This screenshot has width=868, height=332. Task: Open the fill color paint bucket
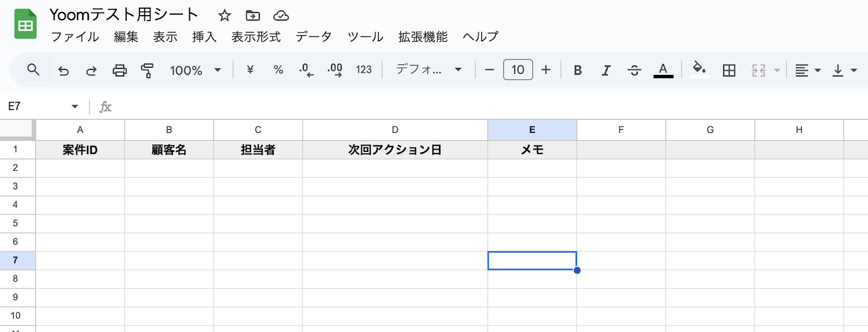[699, 69]
